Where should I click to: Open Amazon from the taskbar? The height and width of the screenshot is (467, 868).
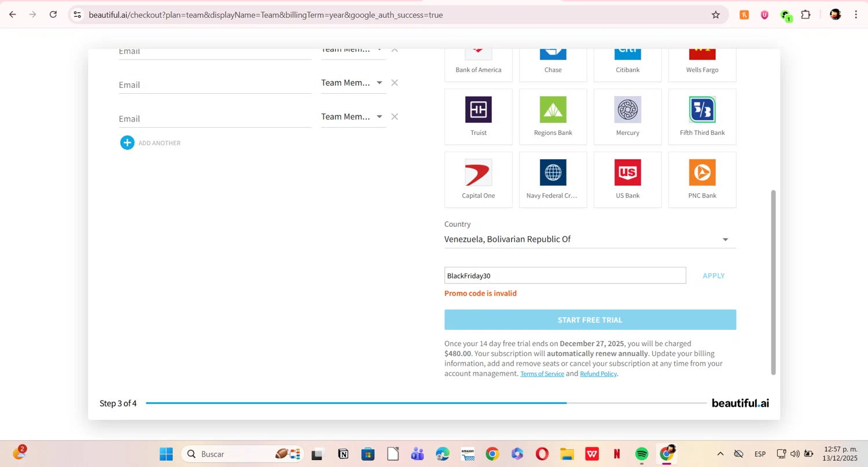coord(468,454)
